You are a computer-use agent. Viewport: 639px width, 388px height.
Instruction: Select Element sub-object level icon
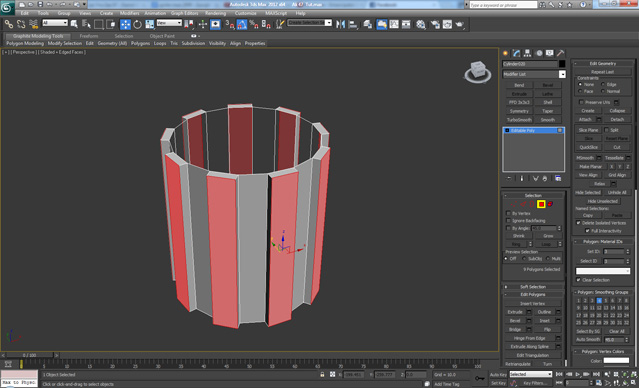pos(550,204)
